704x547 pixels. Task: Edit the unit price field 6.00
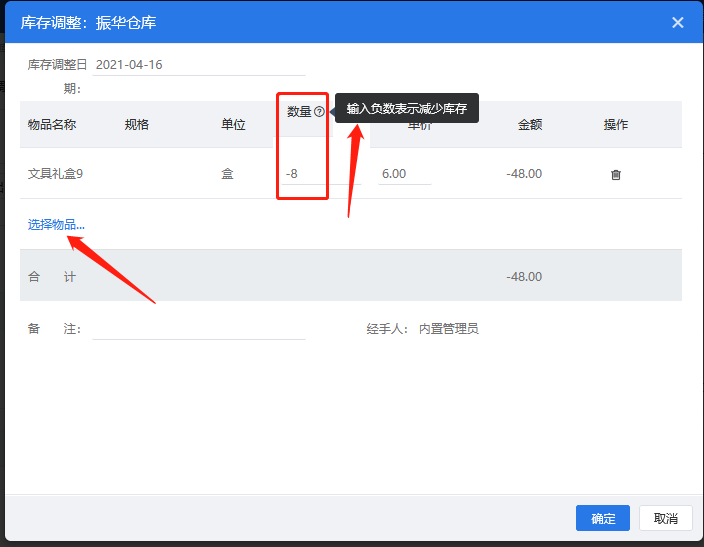tap(405, 174)
